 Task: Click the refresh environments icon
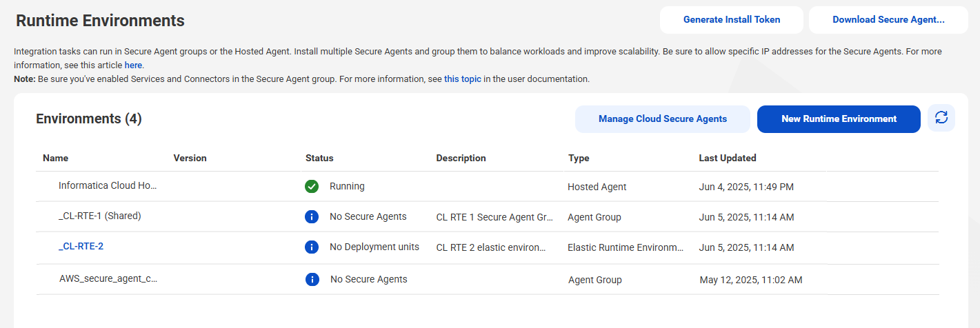pyautogui.click(x=941, y=119)
